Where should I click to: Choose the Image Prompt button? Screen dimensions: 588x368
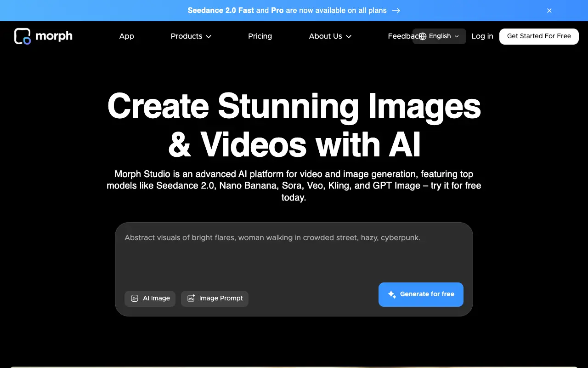click(x=215, y=299)
